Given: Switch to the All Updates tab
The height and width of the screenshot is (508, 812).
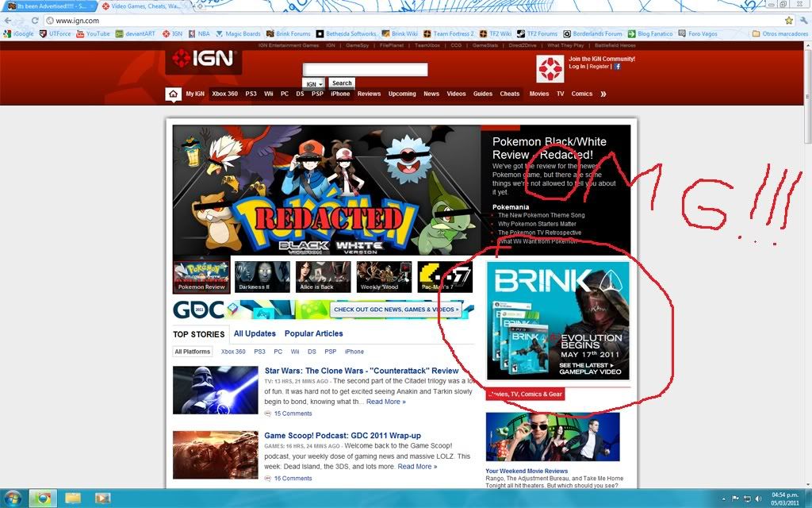Looking at the screenshot, I should 255,333.
